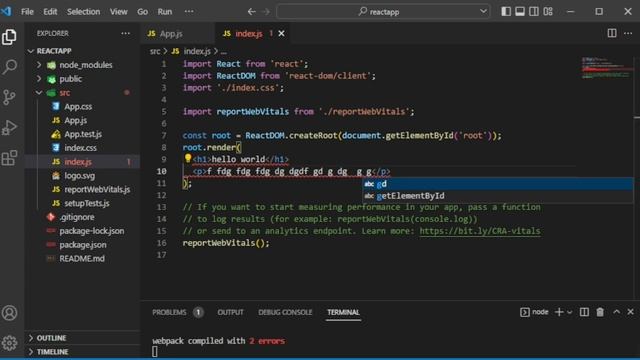Choose the getElementById autocomplete suggestion
Image resolution: width=640 pixels, height=360 pixels.
(498, 196)
